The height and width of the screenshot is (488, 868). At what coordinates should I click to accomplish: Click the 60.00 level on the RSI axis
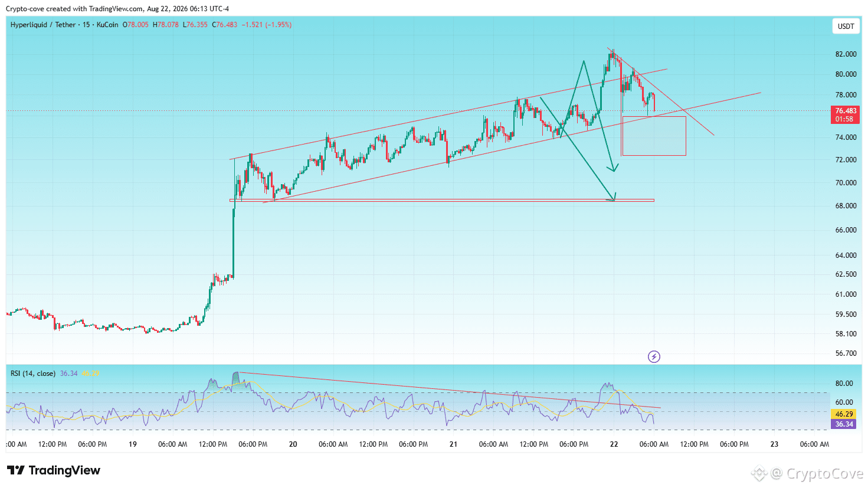[x=844, y=402]
